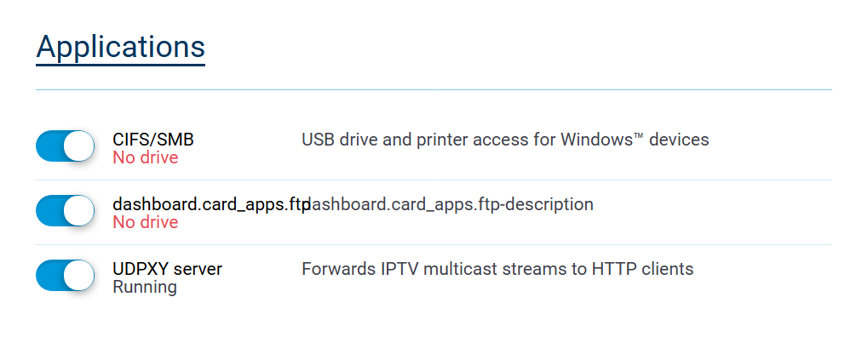Select the dashboard.card_apps.ftp application name
Viewport: 868px width, 337px height.
tap(211, 204)
